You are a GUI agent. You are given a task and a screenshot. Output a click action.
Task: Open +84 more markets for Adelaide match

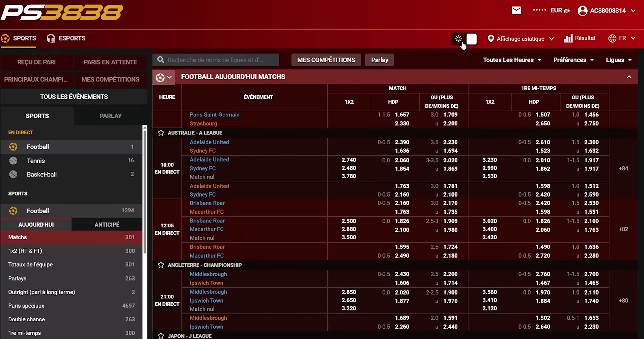point(623,168)
